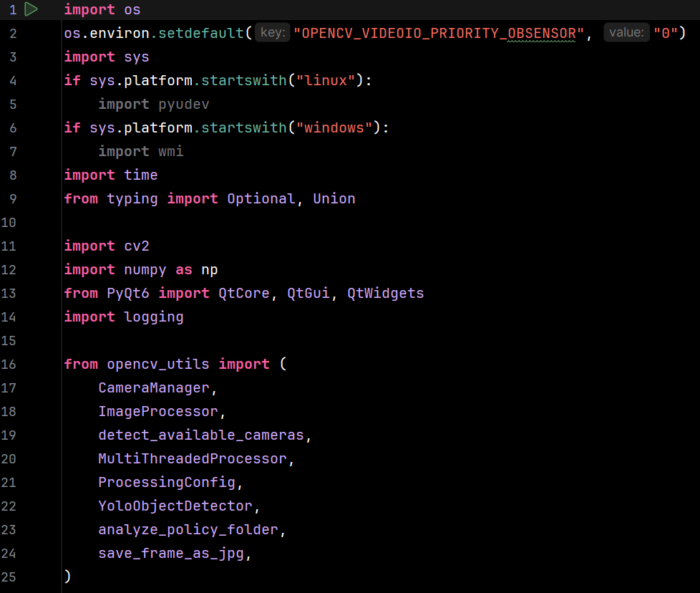The height and width of the screenshot is (593, 700).
Task: Click line number 25 in the gutter
Action: click(x=9, y=577)
